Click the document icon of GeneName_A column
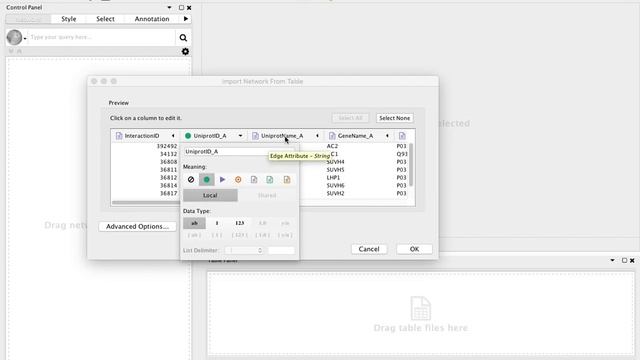 332,136
